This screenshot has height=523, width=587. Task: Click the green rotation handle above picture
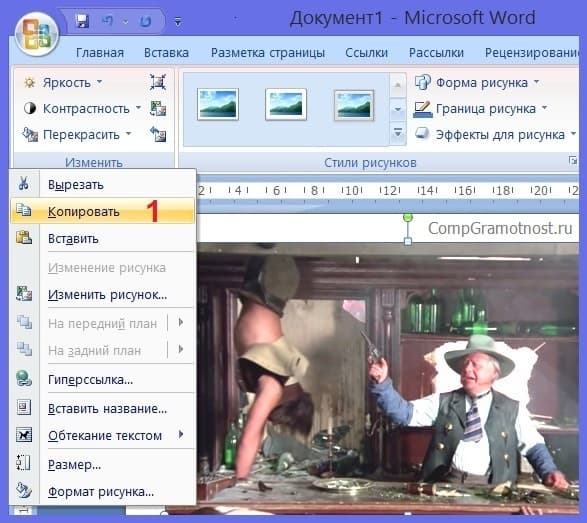click(408, 217)
